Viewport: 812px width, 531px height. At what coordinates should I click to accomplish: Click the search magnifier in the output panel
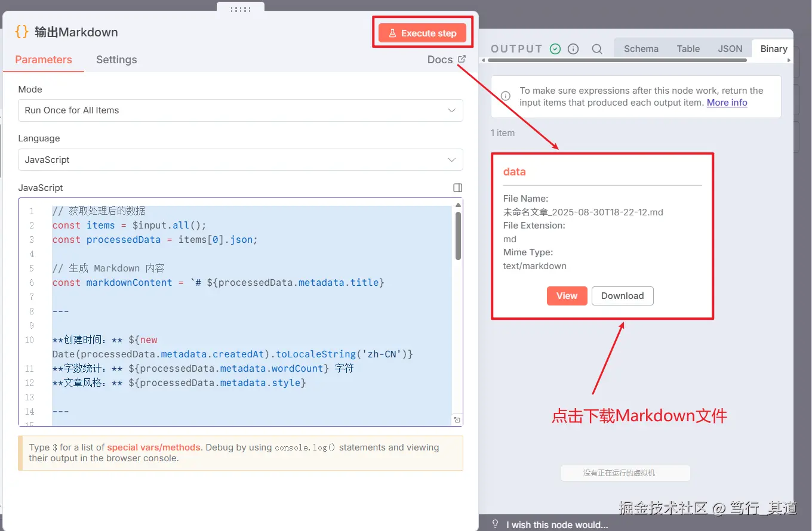point(597,48)
